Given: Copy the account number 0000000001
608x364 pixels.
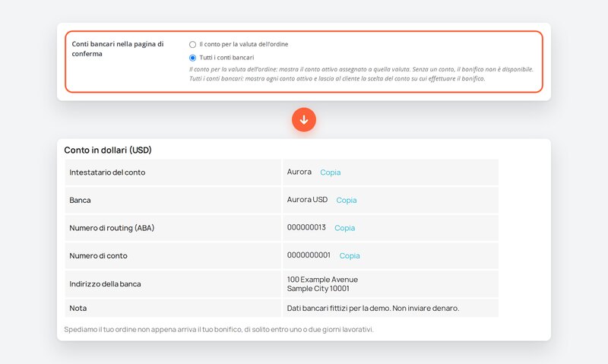Looking at the screenshot, I should 350,256.
